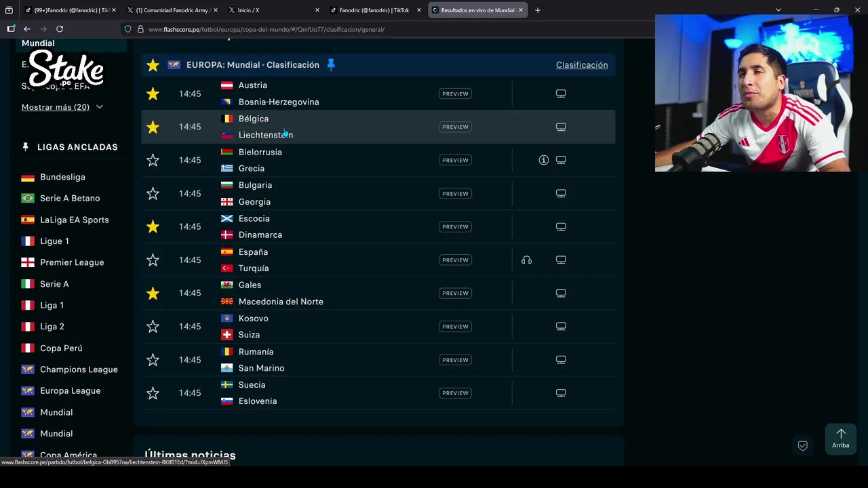868x488 pixels.
Task: Open Europa League pinned league
Action: (70, 390)
